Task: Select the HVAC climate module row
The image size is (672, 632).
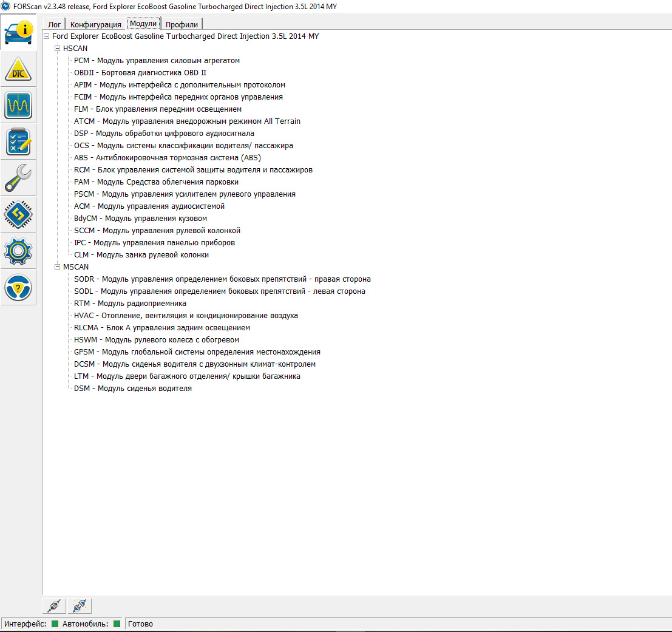Action: click(186, 315)
